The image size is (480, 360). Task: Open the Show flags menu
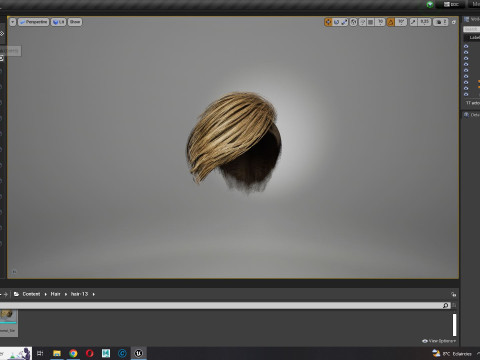pyautogui.click(x=75, y=22)
